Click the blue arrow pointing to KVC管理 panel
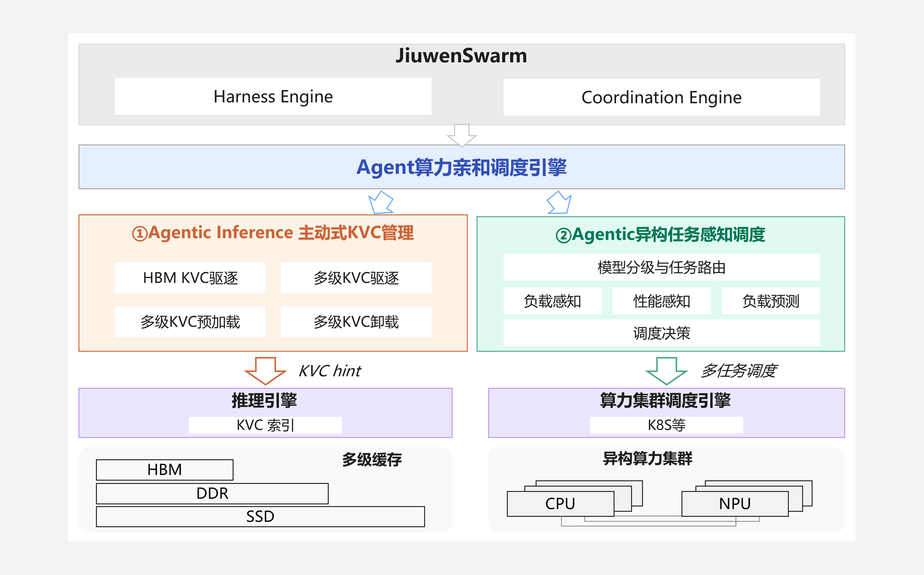Viewport: 924px width, 575px height. [381, 202]
